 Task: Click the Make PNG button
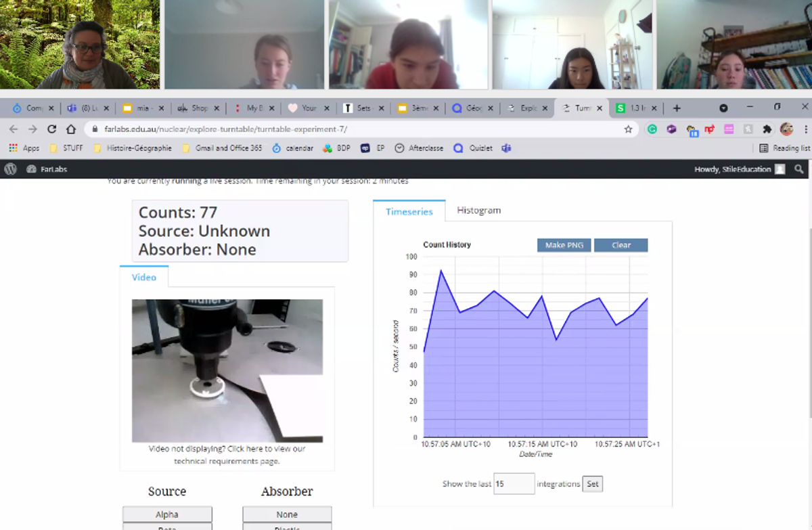tap(564, 245)
